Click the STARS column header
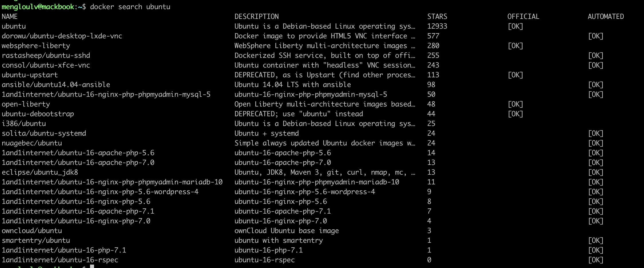Image resolution: width=644 pixels, height=268 pixels. (437, 17)
